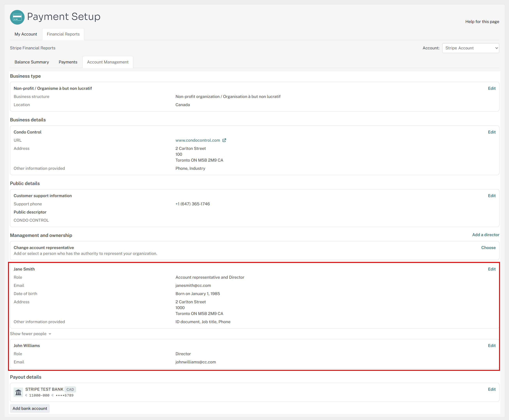
Task: Edit Customer support information
Action: click(x=492, y=196)
